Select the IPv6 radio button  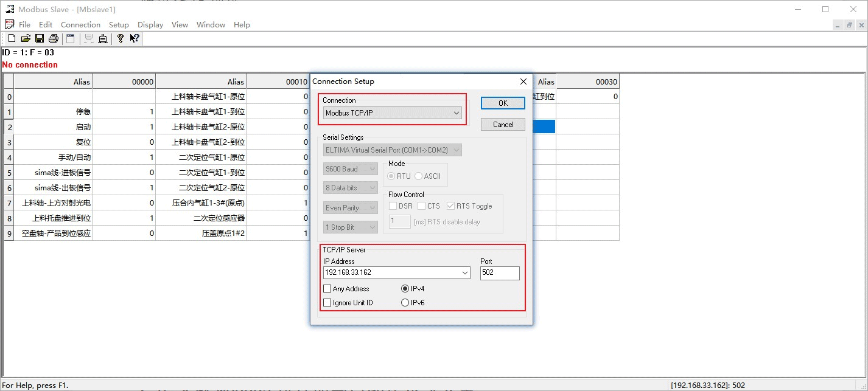[405, 303]
